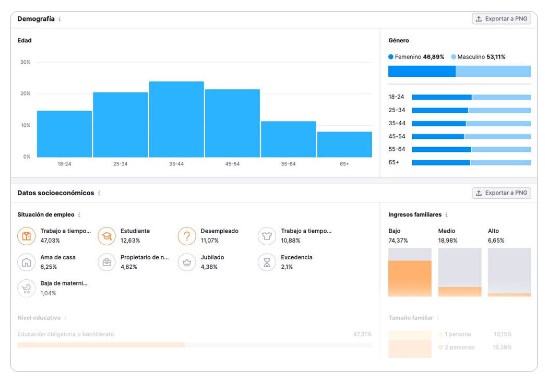The image size is (545, 380).
Task: Select the 55-64 age bar in Edad chart
Action: 288,139
